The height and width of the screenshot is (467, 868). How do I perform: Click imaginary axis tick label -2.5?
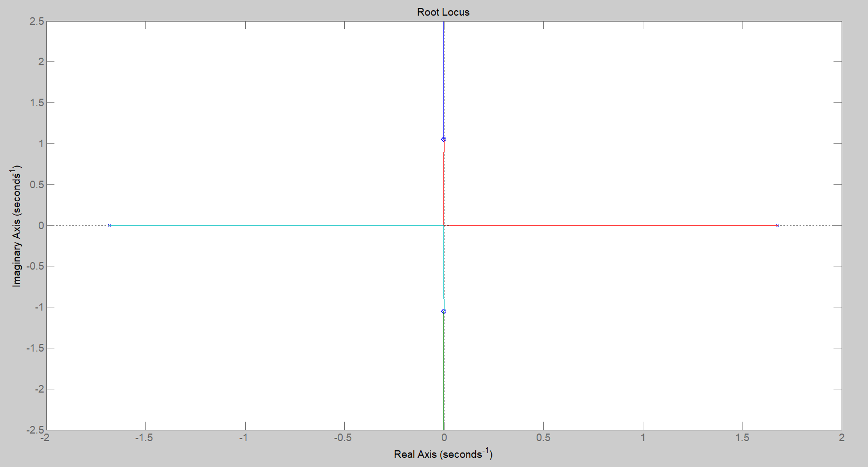(36, 430)
